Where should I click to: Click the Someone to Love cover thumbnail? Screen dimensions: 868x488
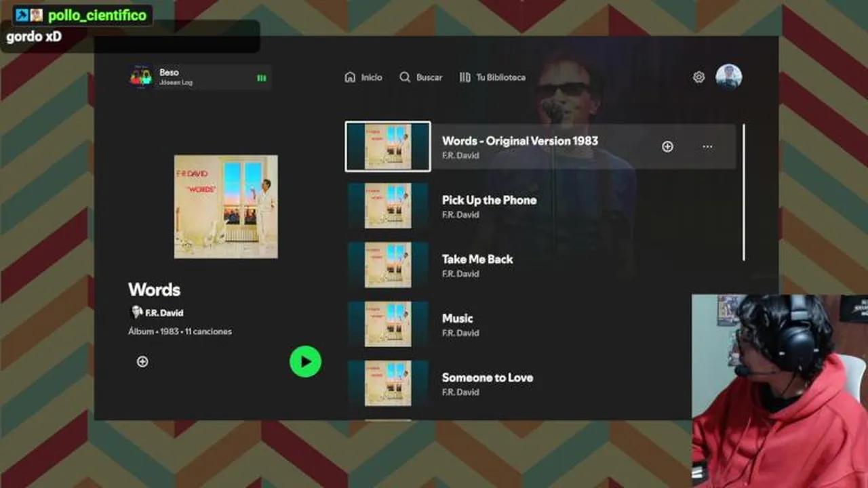[x=388, y=383]
